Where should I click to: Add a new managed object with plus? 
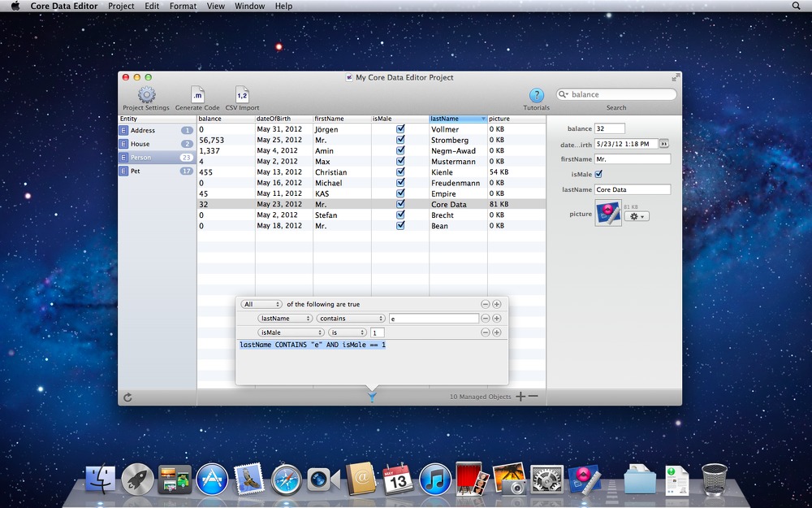click(x=520, y=397)
